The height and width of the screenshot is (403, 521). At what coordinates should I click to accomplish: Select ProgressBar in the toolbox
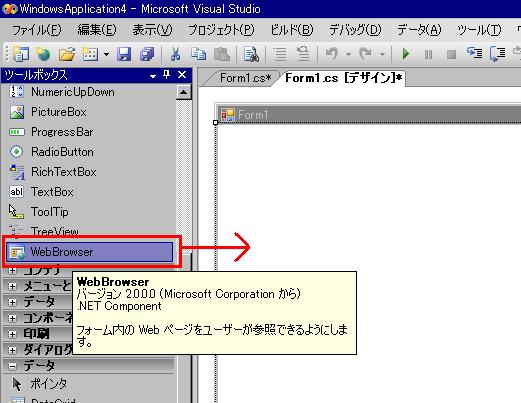[x=88, y=132]
